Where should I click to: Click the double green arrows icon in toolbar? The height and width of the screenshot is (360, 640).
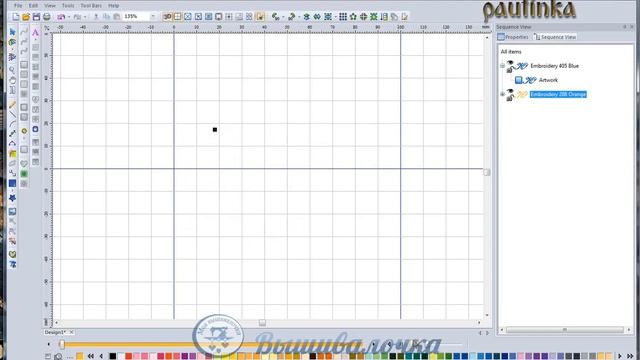tap(317, 17)
